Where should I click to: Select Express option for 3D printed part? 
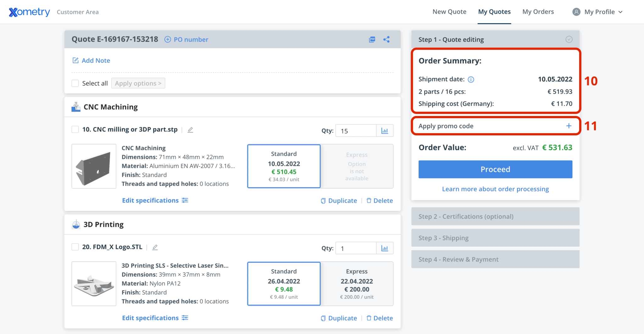[x=357, y=283]
